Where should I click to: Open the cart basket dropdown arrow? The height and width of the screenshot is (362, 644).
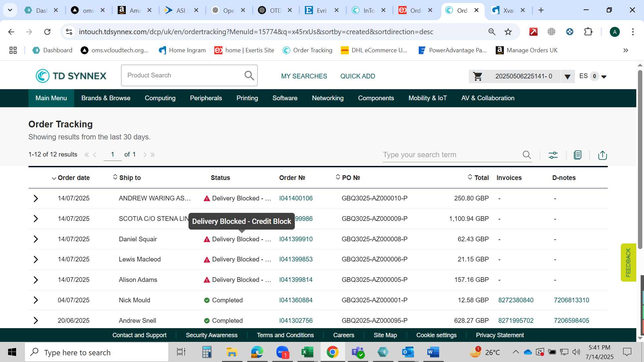click(568, 77)
